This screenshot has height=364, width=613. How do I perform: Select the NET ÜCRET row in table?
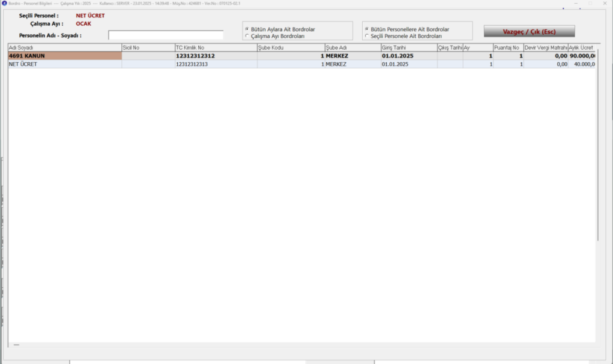click(x=302, y=64)
